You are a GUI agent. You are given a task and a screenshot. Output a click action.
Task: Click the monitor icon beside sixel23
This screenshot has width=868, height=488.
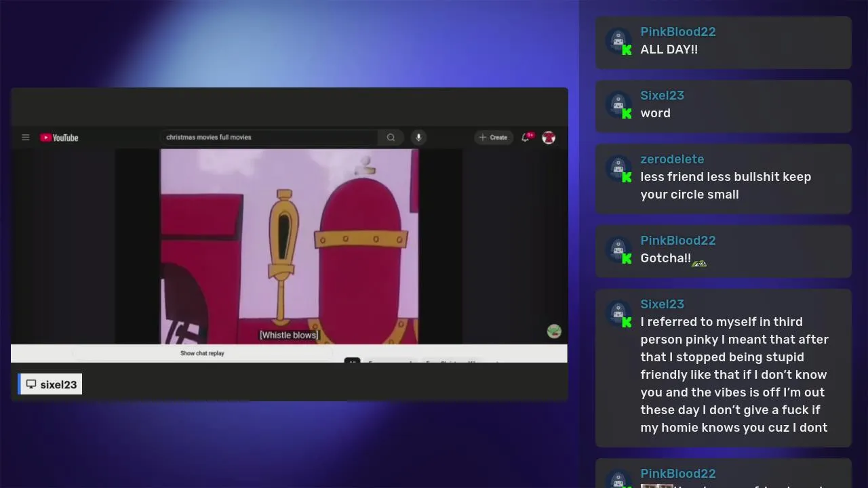click(31, 384)
